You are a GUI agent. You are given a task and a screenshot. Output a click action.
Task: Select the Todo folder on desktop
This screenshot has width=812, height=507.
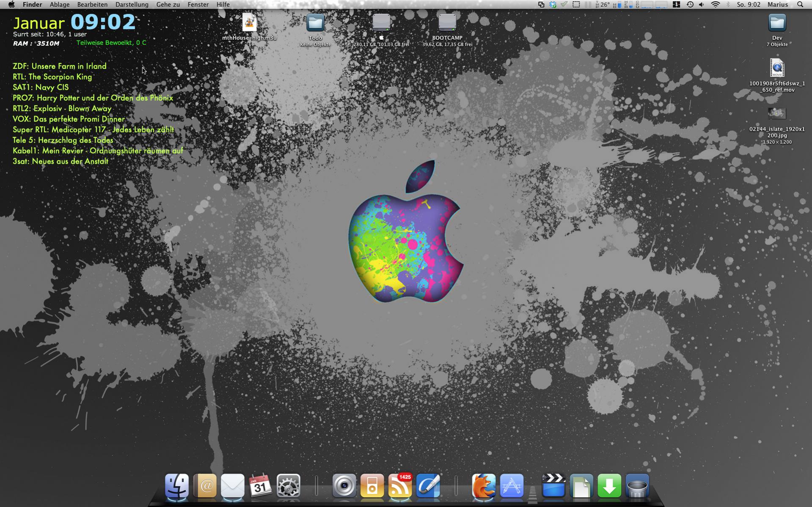[315, 22]
